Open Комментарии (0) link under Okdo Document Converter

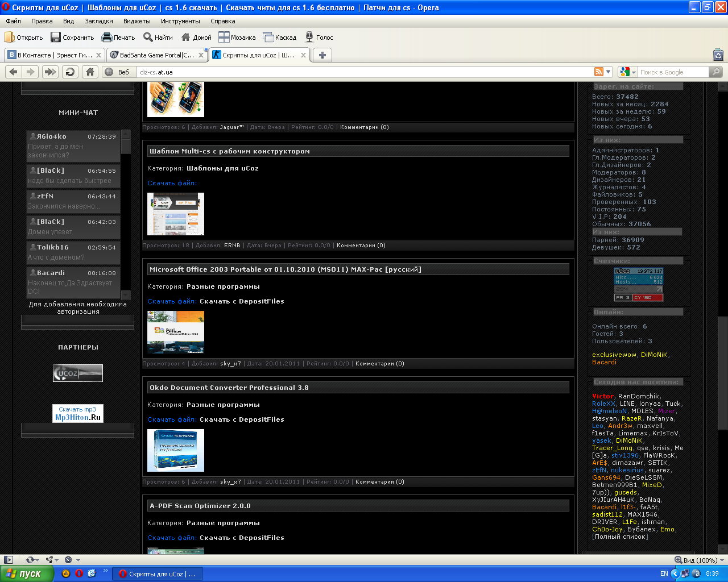[x=379, y=482]
